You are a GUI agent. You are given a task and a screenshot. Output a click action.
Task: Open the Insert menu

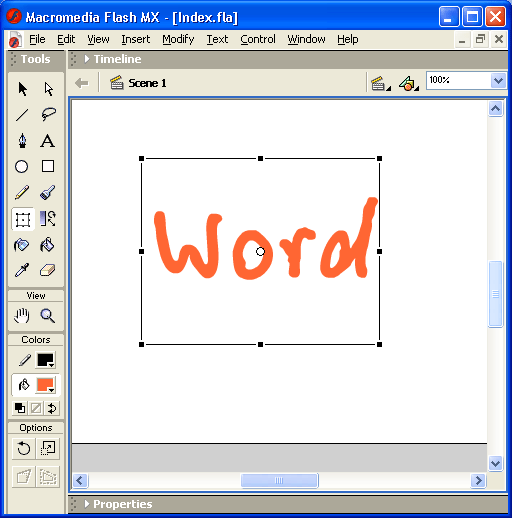pos(136,39)
